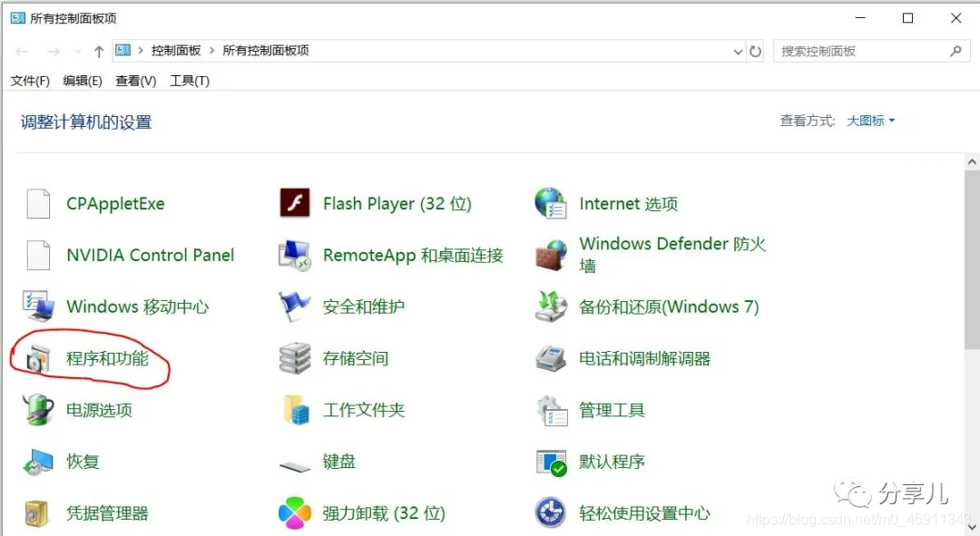Screen dimensions: 980x536
Task: Click the 强力卸载 colorful clover icon
Action: [x=294, y=513]
